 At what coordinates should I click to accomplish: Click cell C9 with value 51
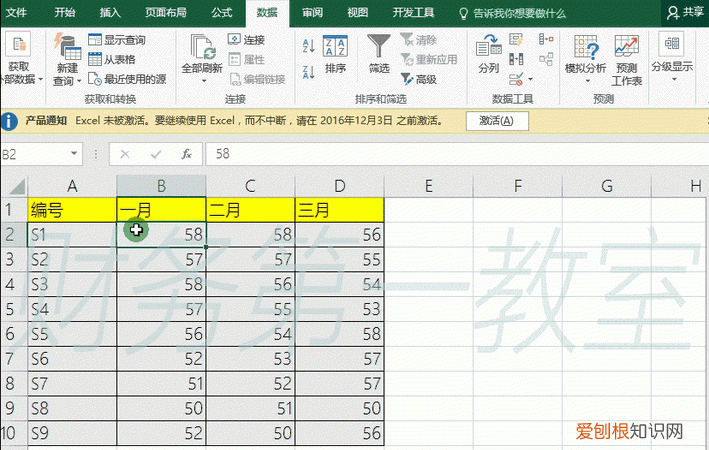[x=250, y=409]
